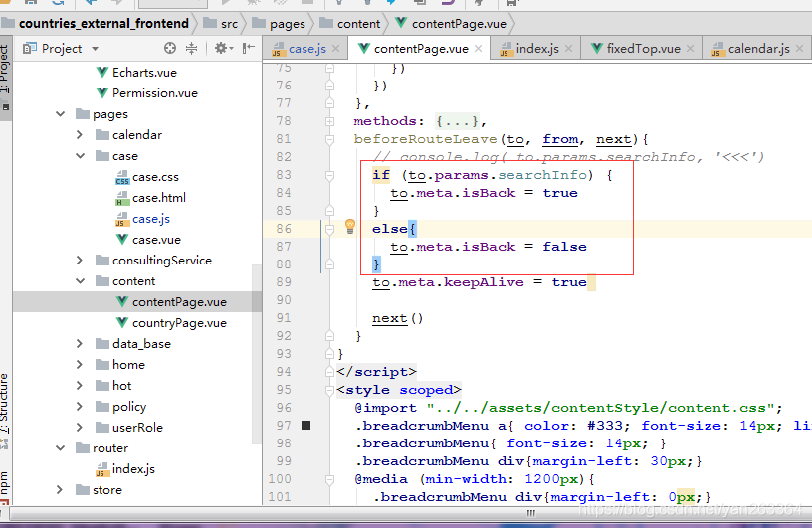Click the lightbulb intention icon on line 86
This screenshot has height=528, width=812.
click(350, 226)
